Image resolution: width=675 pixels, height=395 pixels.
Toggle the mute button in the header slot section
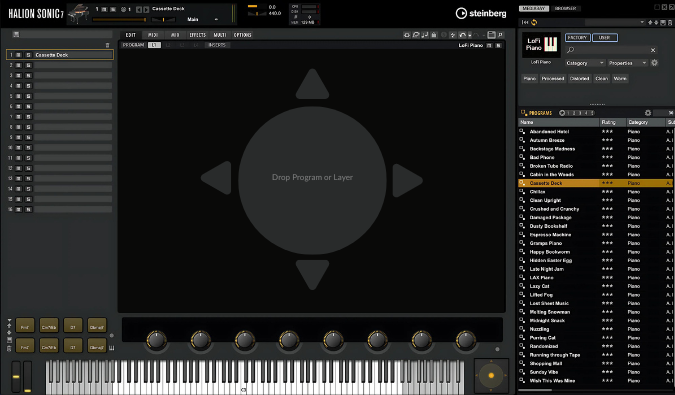(104, 9)
